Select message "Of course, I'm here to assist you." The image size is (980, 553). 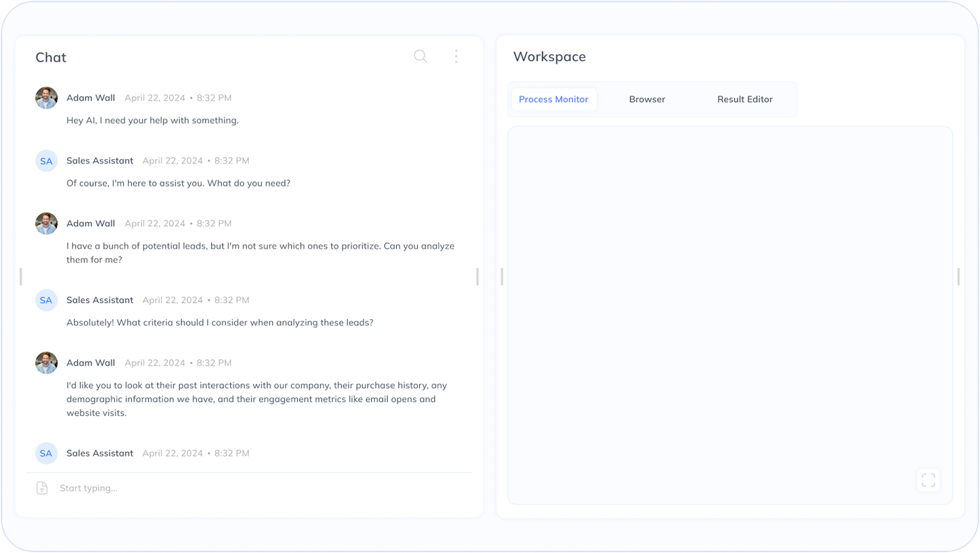pyautogui.click(x=178, y=183)
